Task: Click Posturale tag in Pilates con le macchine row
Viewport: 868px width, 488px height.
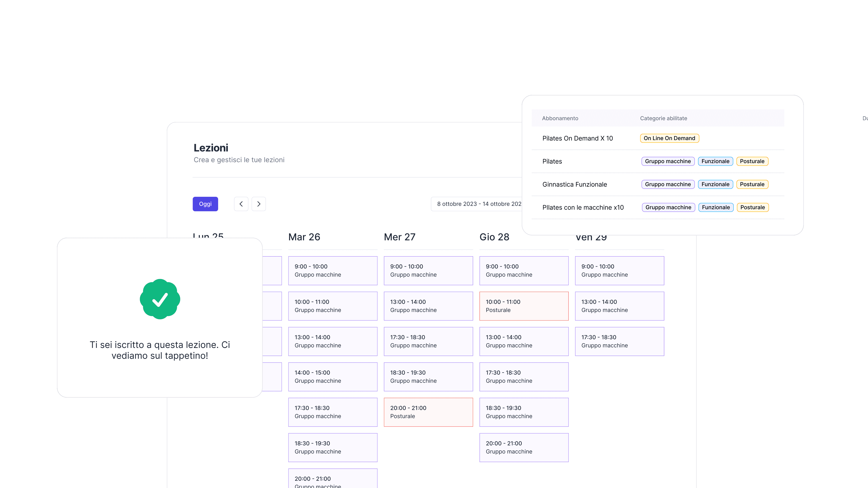Action: tap(752, 207)
